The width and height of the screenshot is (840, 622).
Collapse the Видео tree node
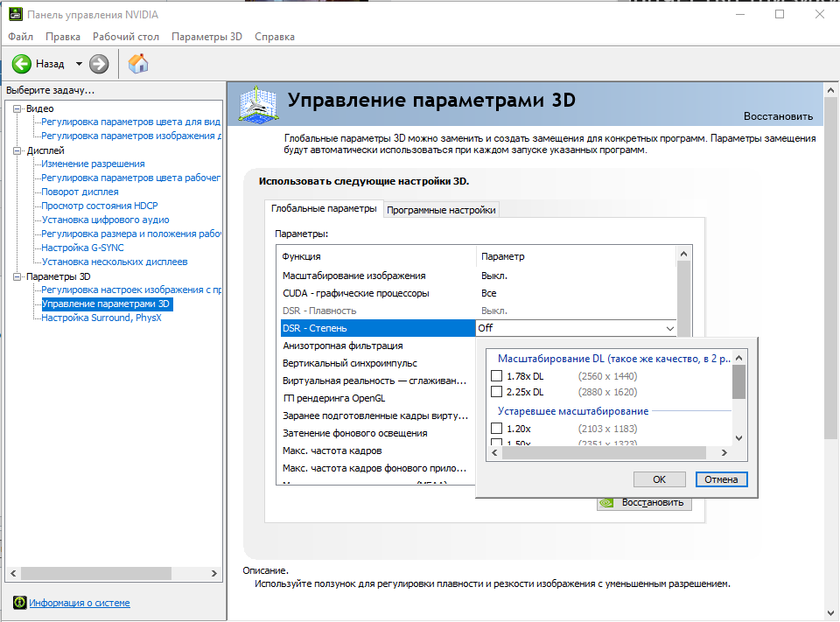(17, 108)
